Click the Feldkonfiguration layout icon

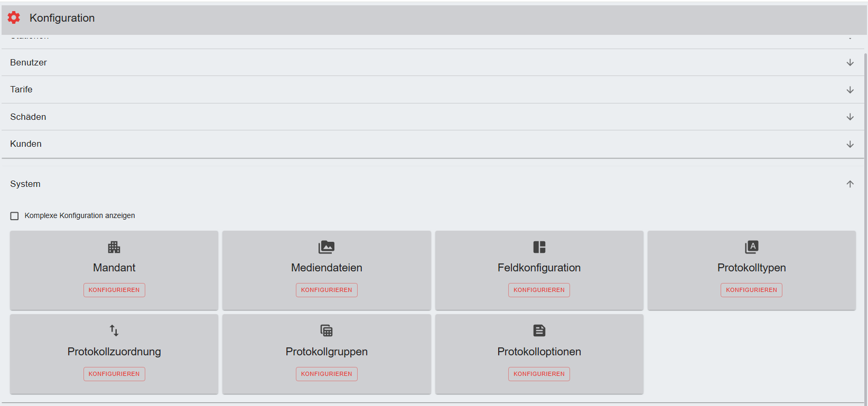coord(539,247)
